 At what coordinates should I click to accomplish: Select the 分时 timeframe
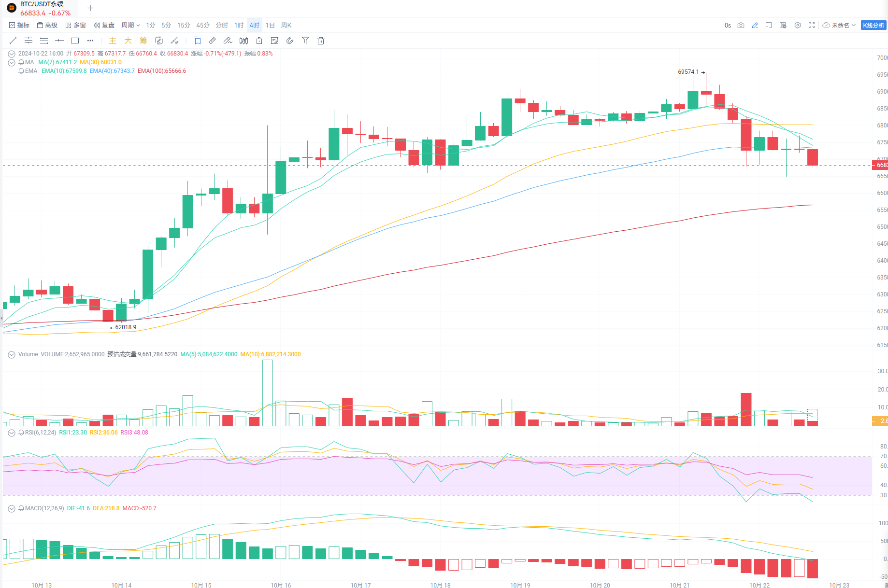coord(222,25)
